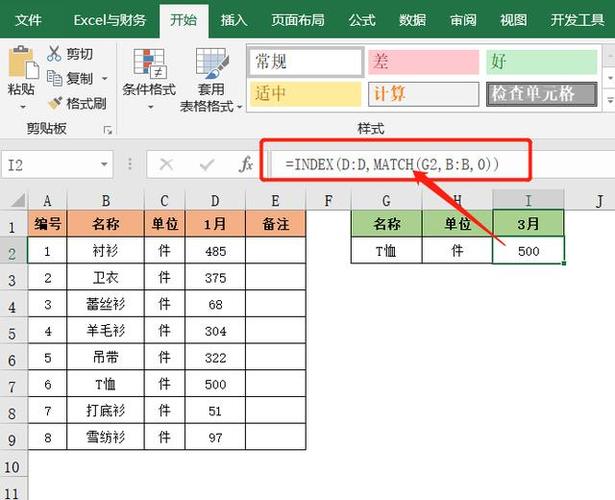This screenshot has width=615, height=500.
Task: Click the Paste clipboard icon
Action: [x=22, y=62]
